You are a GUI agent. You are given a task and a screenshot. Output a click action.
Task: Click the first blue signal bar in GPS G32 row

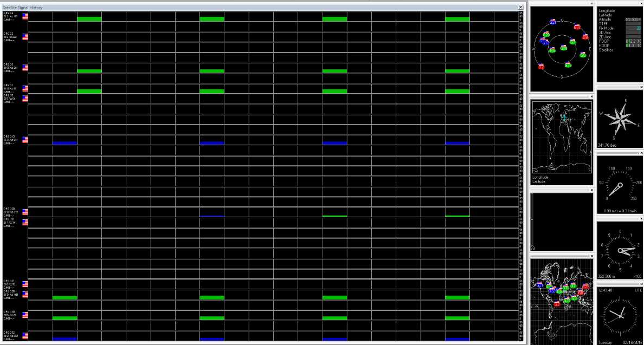[65, 339]
